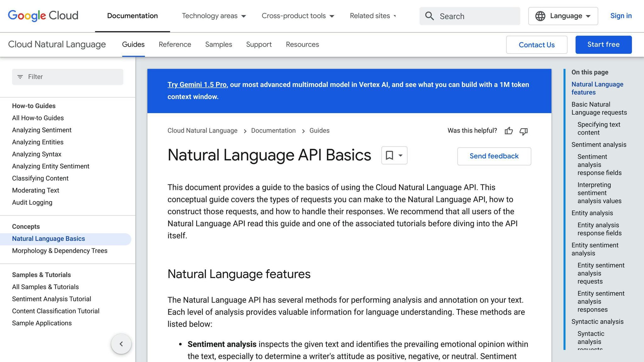This screenshot has height=362, width=644.
Task: Expand the bookmark options arrow
Action: (x=400, y=155)
